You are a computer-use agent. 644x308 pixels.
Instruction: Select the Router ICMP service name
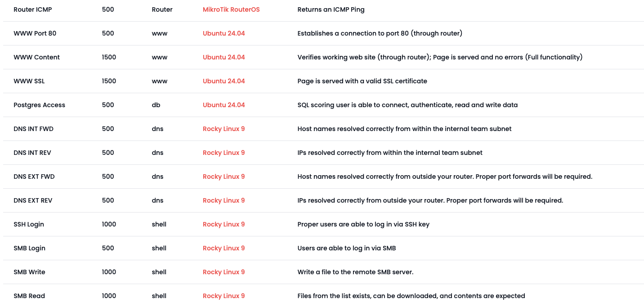[x=33, y=9]
